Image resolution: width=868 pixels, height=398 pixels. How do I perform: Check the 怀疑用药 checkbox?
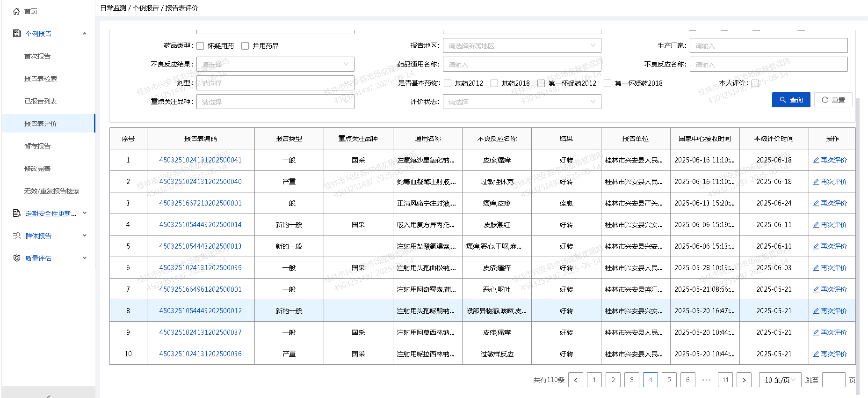(x=200, y=46)
